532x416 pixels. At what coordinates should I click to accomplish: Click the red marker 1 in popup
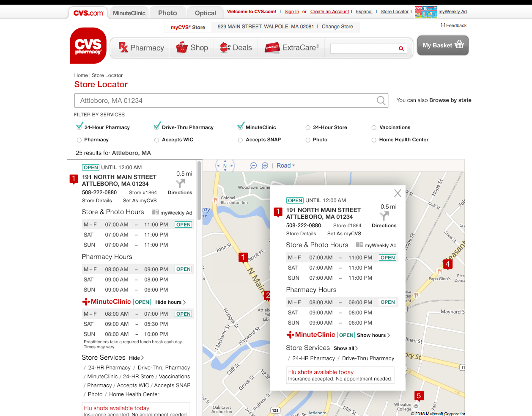tap(278, 212)
